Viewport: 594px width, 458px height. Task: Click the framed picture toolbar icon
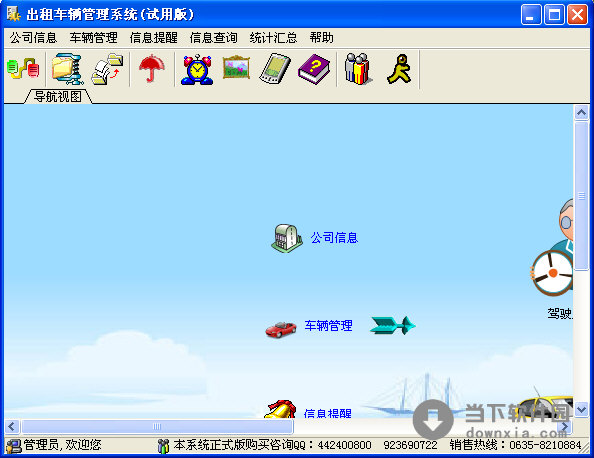pyautogui.click(x=236, y=67)
